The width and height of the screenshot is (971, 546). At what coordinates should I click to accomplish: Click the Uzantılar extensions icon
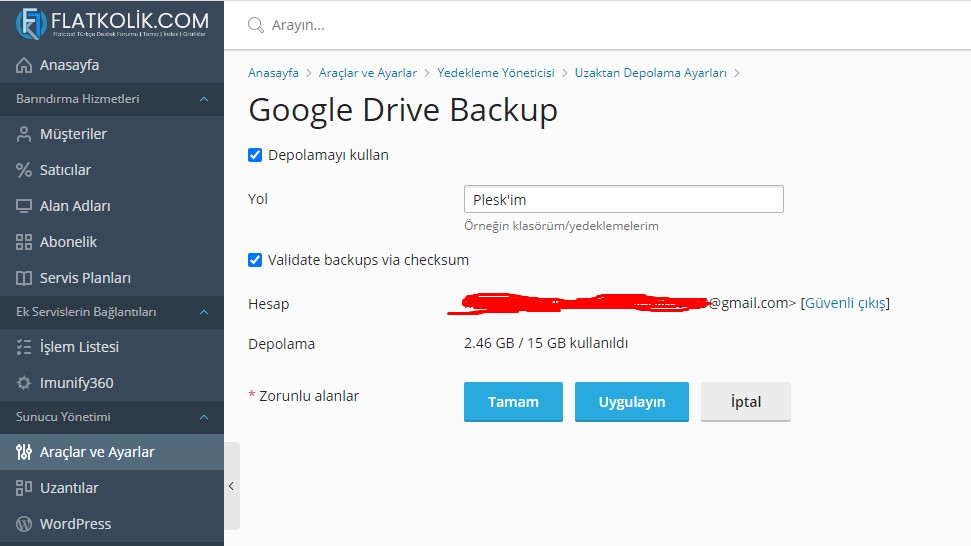[x=24, y=488]
